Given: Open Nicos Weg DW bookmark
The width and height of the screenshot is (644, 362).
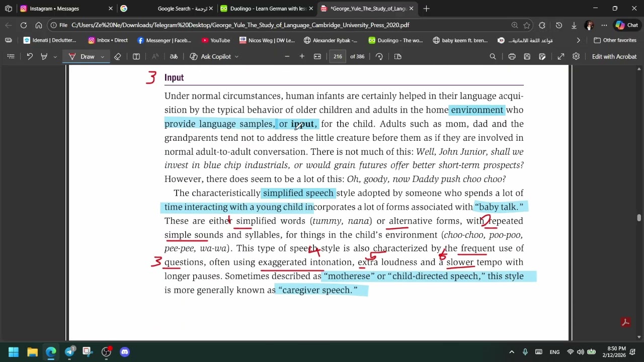Looking at the screenshot, I should 266,40.
